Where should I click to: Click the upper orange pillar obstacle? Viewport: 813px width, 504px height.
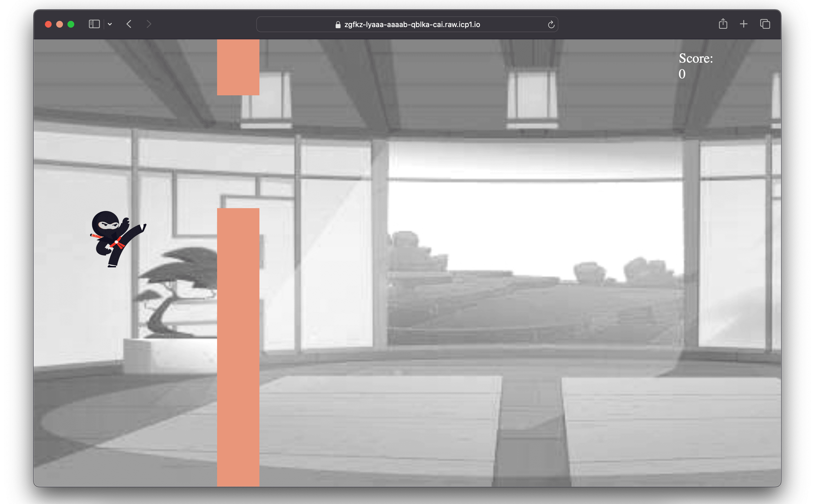tap(238, 67)
